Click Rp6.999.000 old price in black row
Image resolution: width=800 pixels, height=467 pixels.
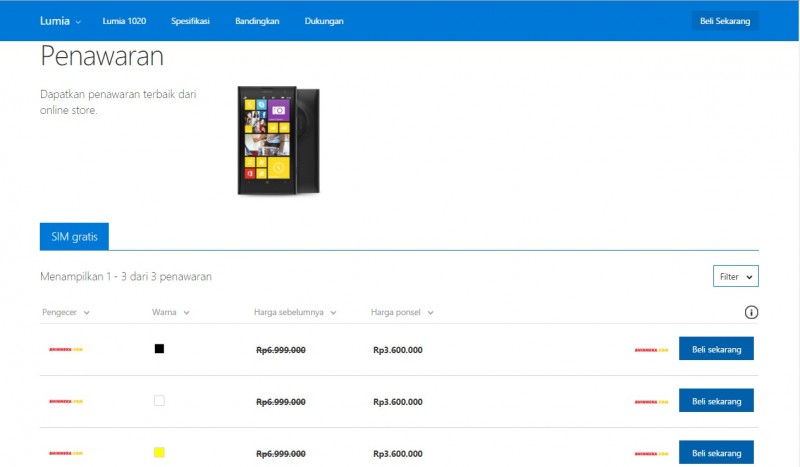281,350
